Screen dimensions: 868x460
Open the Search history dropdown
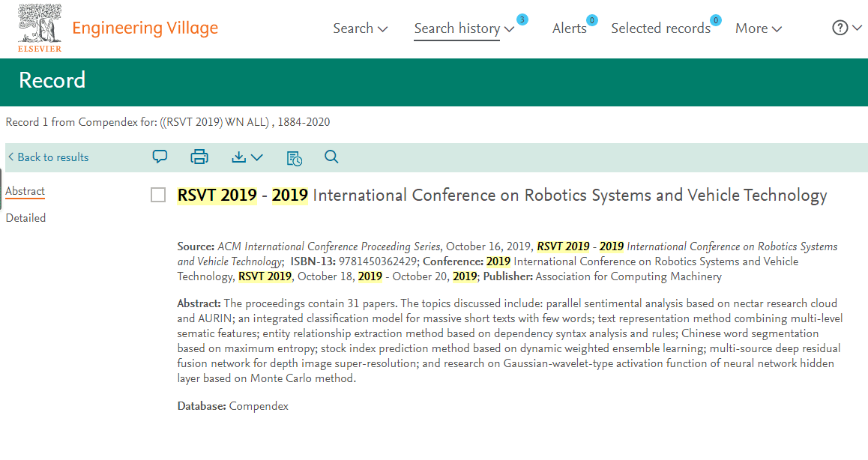(464, 28)
